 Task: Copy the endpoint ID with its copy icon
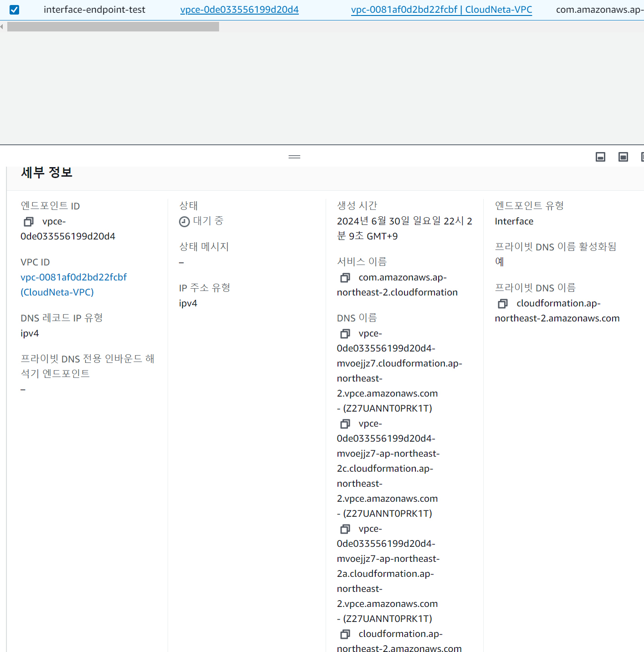pyautogui.click(x=29, y=222)
